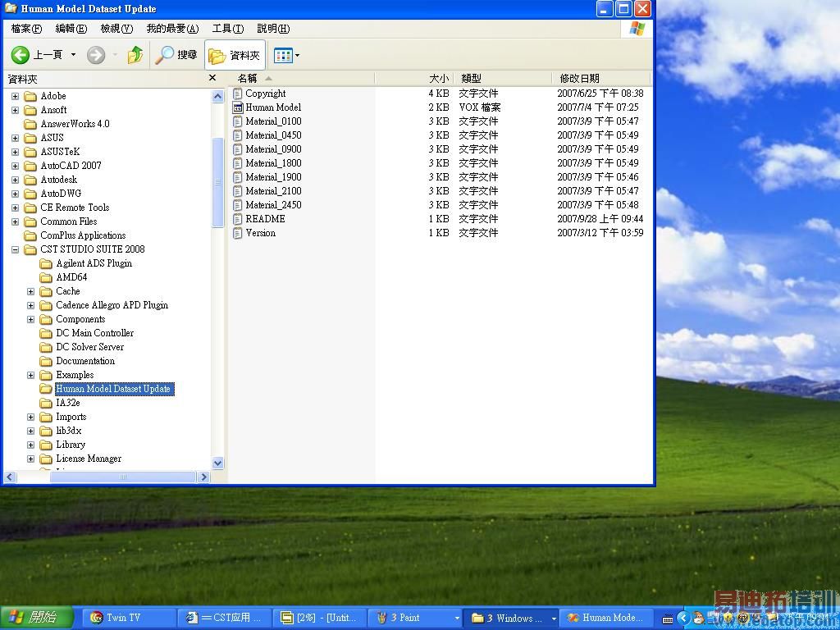The image size is (840, 630).
Task: Collapse the CST STUDIO SUITE 2008 node
Action: pyautogui.click(x=15, y=249)
